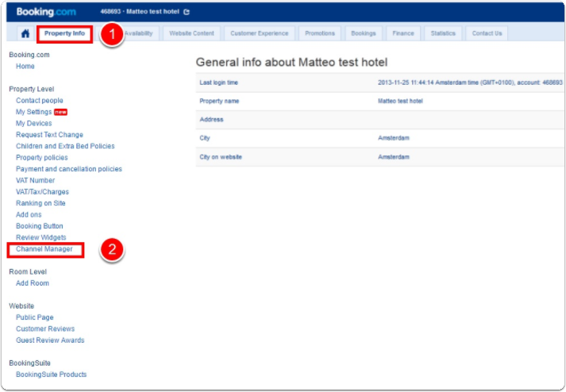566x392 pixels.
Task: Open the Bookings tab
Action: (363, 33)
